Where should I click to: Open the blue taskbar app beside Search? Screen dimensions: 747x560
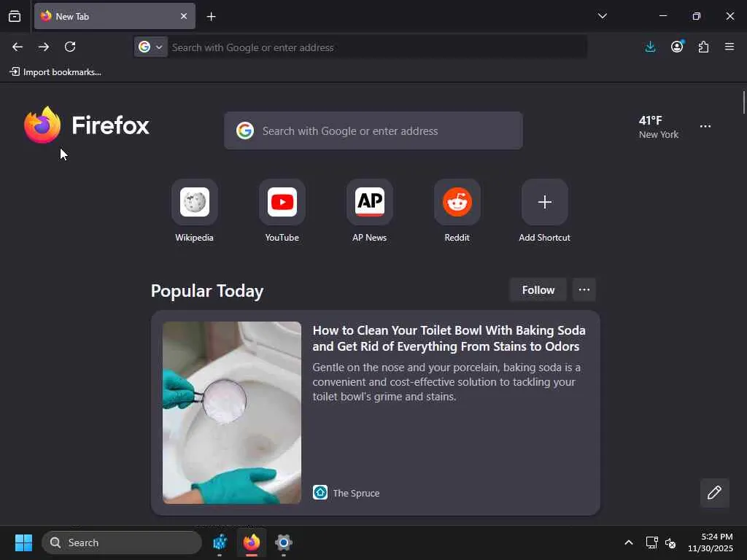click(x=220, y=542)
